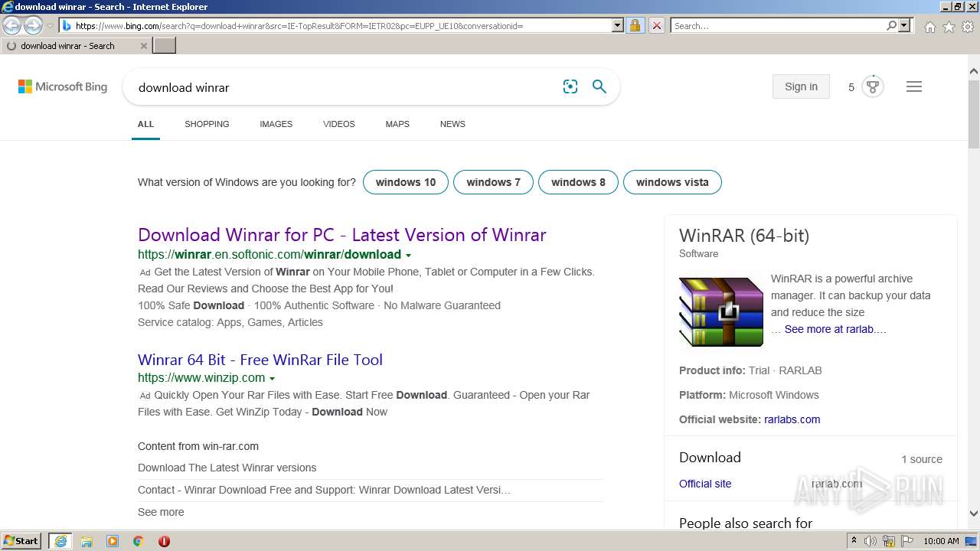
Task: Open the Rewards trophy icon
Action: click(872, 86)
